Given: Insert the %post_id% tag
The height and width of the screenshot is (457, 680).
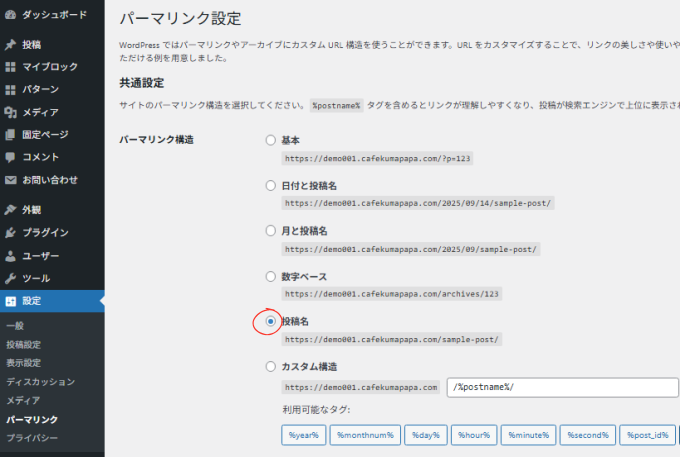Looking at the screenshot, I should pos(647,435).
